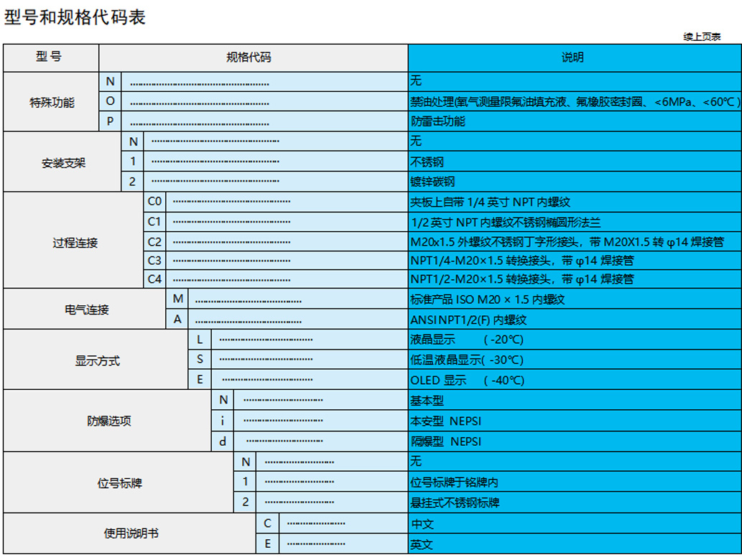Select the d 隔爆型 NEPSI description
742x560 pixels.
coord(460,441)
